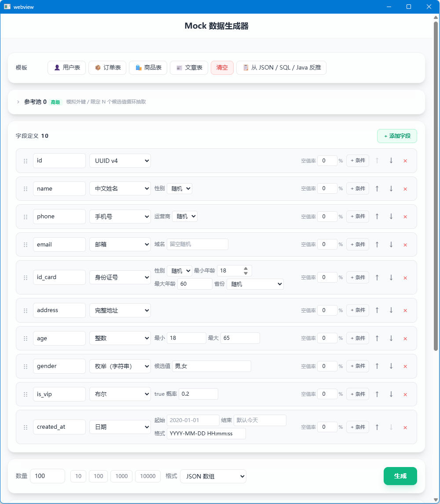This screenshot has width=440, height=504.
Task: Open the 运营商 dropdown in phone row
Action: click(185, 217)
